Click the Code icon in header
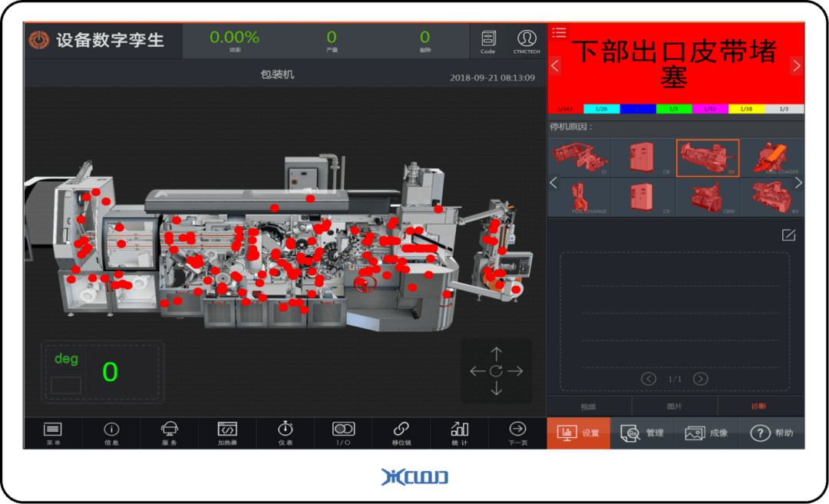 [488, 41]
